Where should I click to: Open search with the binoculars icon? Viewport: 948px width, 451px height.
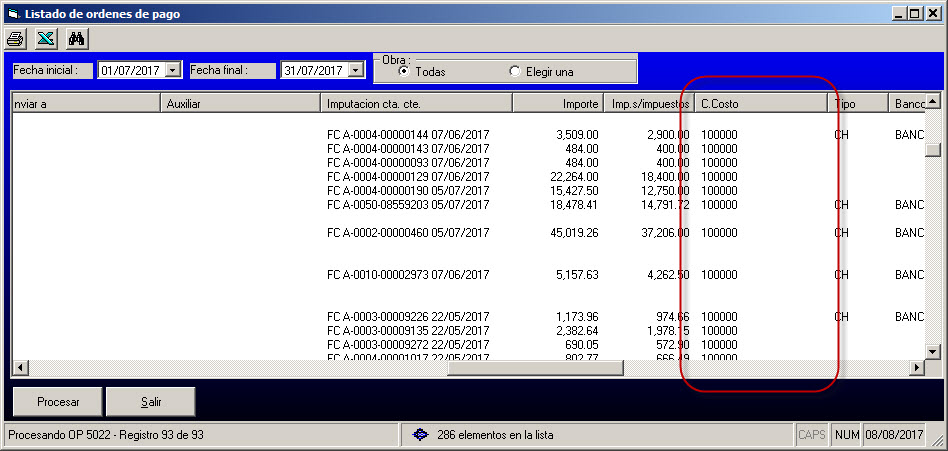click(77, 39)
